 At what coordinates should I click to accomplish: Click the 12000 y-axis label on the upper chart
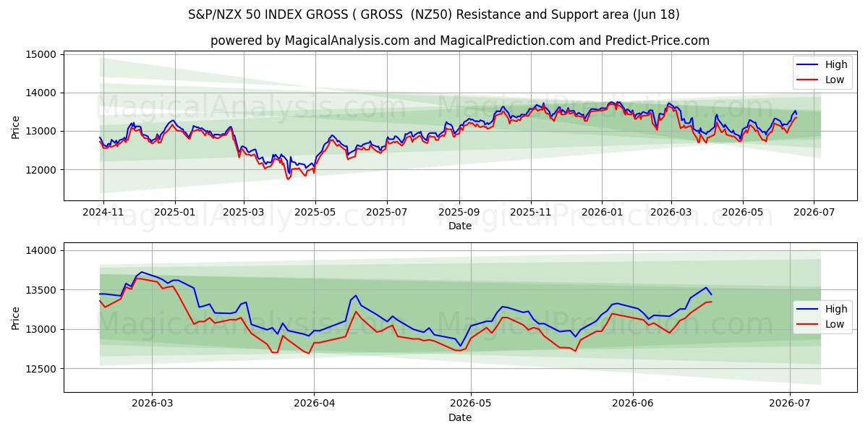pyautogui.click(x=41, y=170)
